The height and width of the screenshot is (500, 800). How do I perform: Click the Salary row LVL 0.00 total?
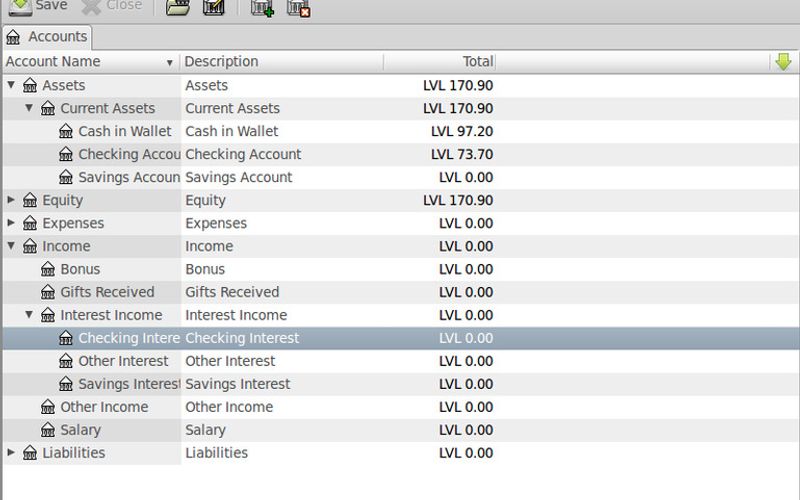tap(466, 430)
